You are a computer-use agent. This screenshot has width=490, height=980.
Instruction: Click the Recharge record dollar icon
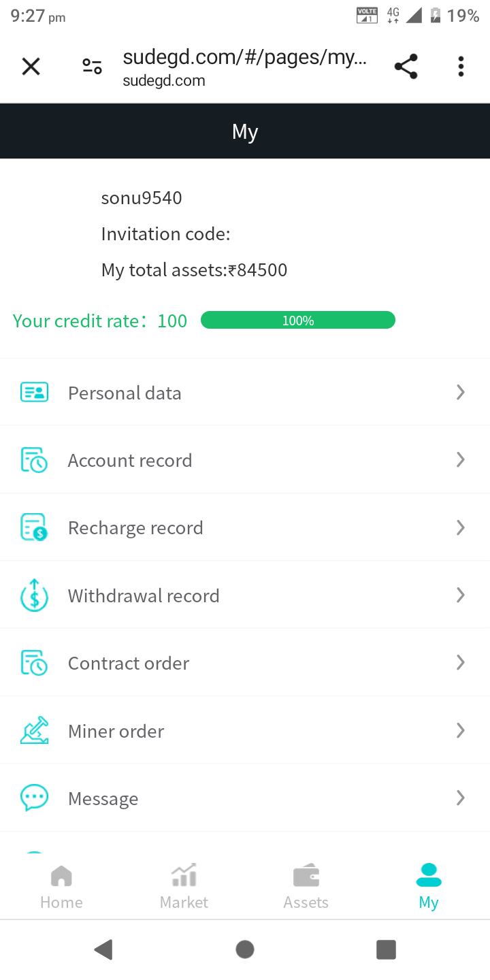pos(34,527)
